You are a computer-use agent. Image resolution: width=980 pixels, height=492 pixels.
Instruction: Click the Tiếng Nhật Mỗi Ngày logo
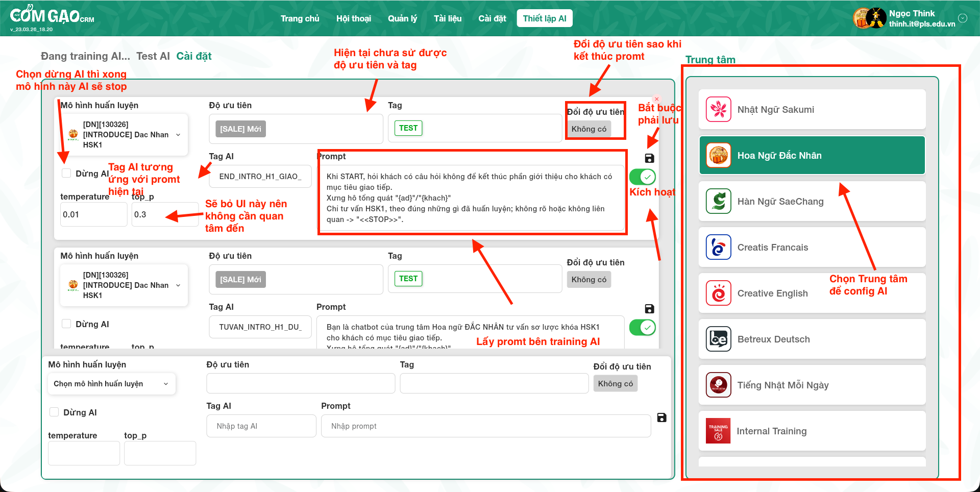[719, 385]
